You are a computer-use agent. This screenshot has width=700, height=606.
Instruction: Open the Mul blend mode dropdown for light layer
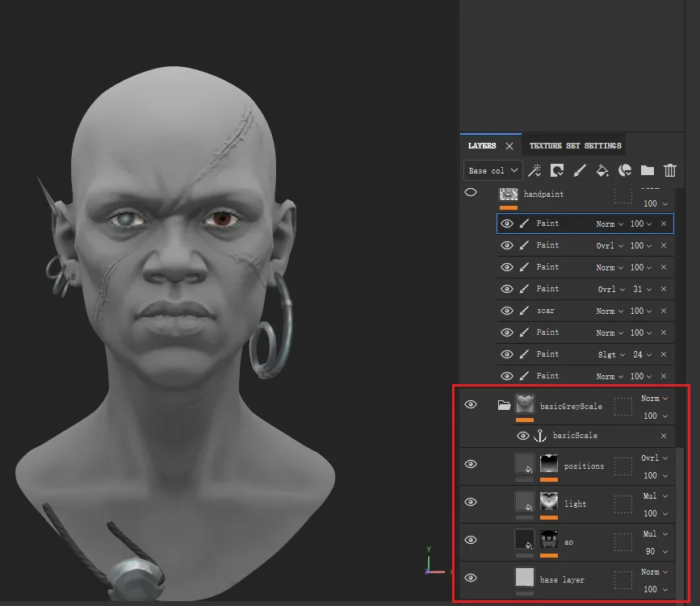(656, 496)
